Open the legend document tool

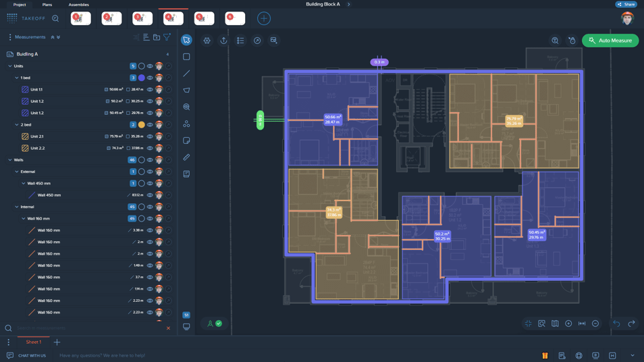[186, 174]
